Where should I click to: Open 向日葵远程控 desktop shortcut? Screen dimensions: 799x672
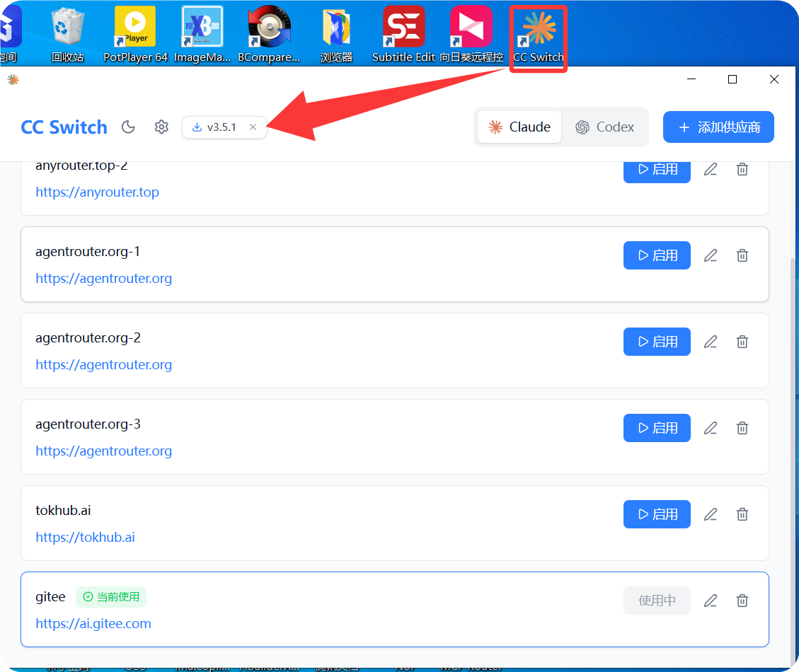(471, 35)
